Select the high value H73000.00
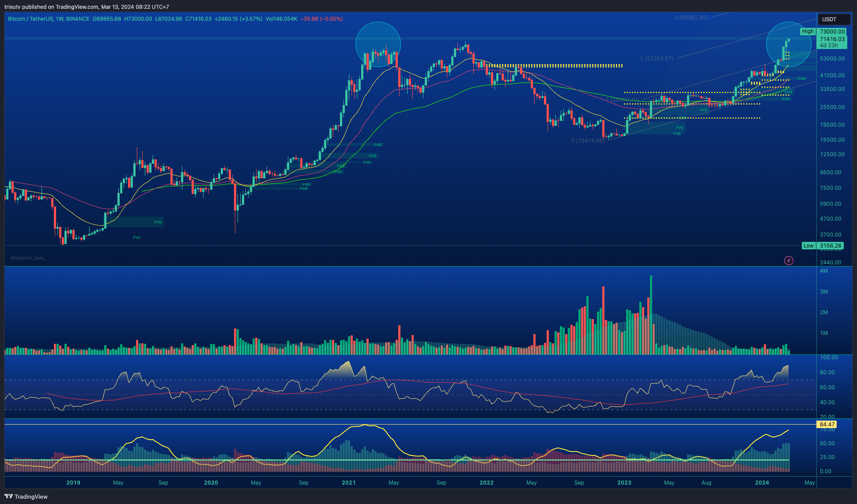Viewport: 857px width, 504px height. 138,19
